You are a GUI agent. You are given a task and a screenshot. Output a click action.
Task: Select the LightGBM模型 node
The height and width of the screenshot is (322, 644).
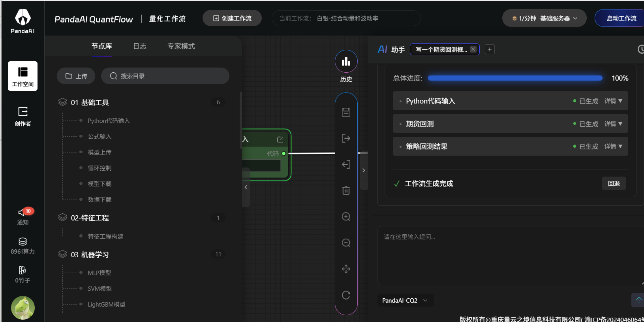pyautogui.click(x=107, y=304)
